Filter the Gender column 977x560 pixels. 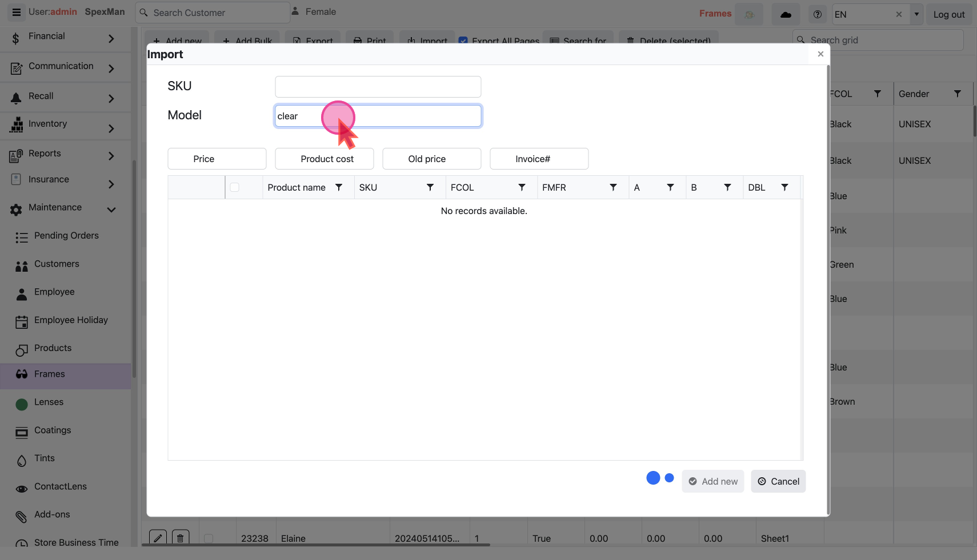click(x=957, y=94)
